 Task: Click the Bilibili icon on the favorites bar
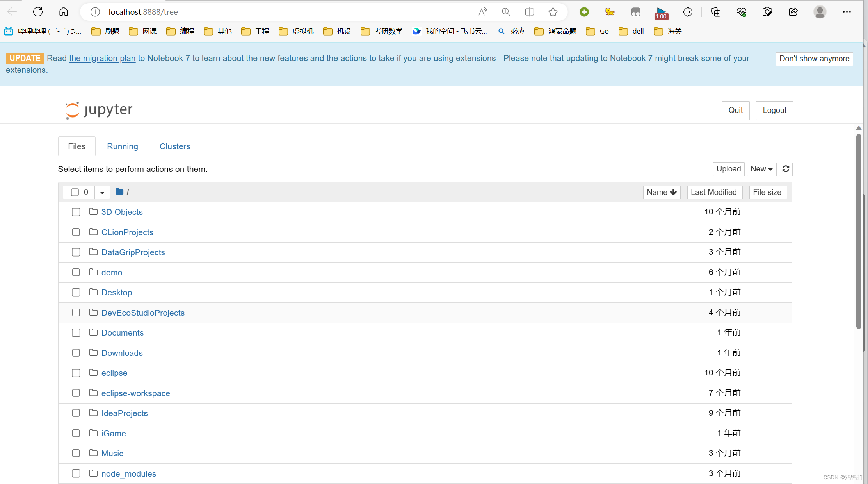point(9,31)
